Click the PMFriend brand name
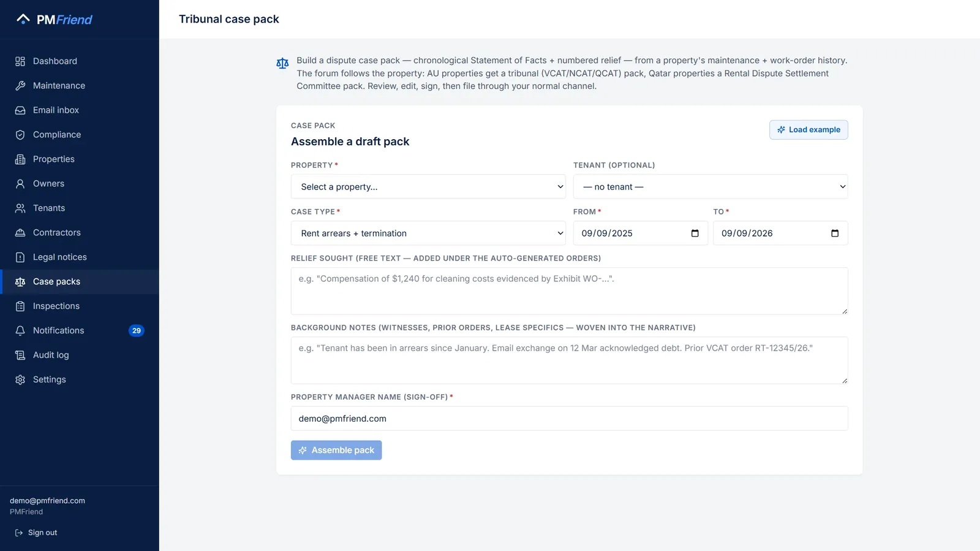 coord(64,20)
